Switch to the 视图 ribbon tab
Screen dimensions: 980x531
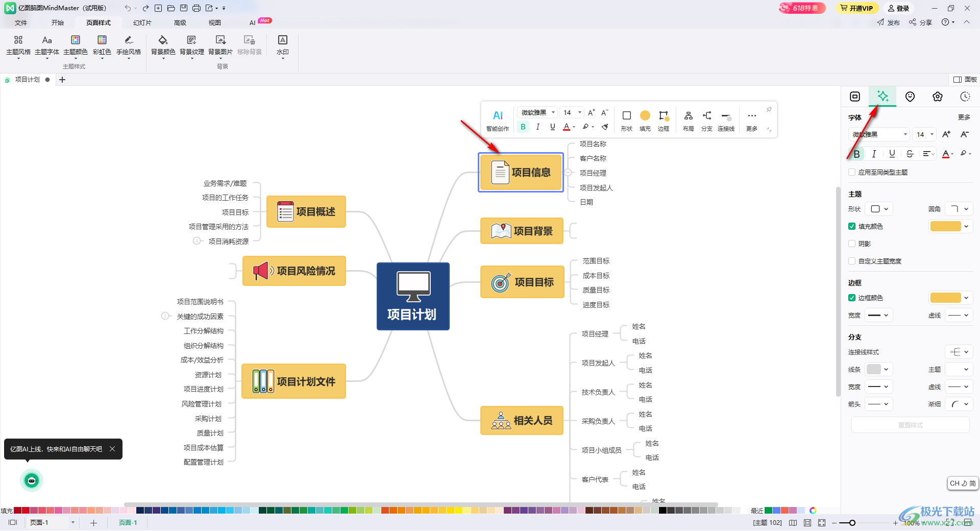[215, 22]
